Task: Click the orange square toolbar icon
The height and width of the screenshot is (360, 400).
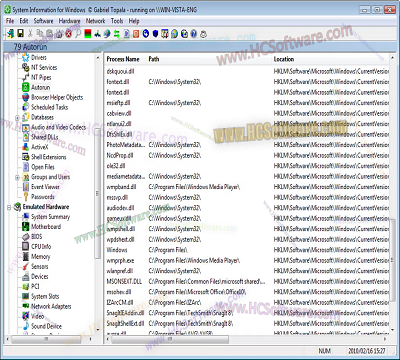Action: (x=136, y=33)
